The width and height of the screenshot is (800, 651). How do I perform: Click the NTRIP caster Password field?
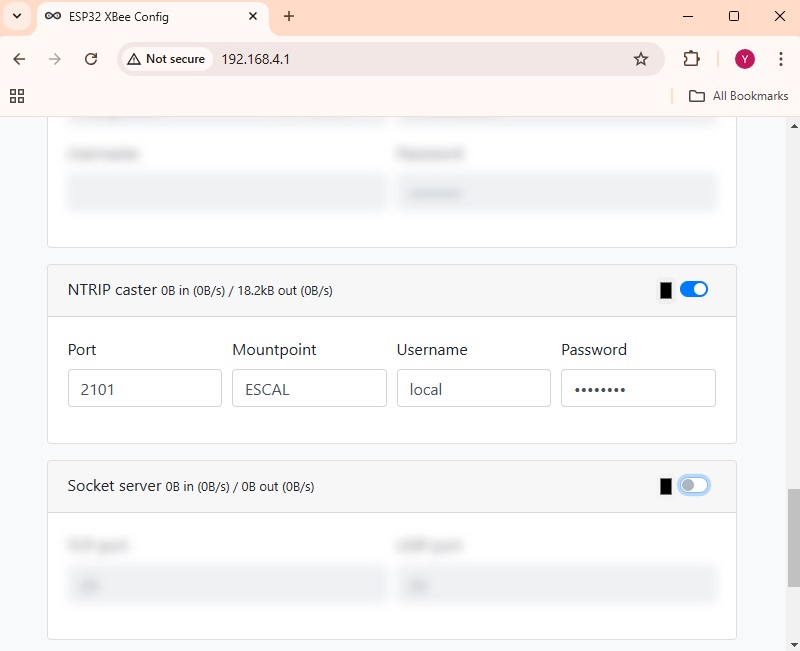coord(638,388)
